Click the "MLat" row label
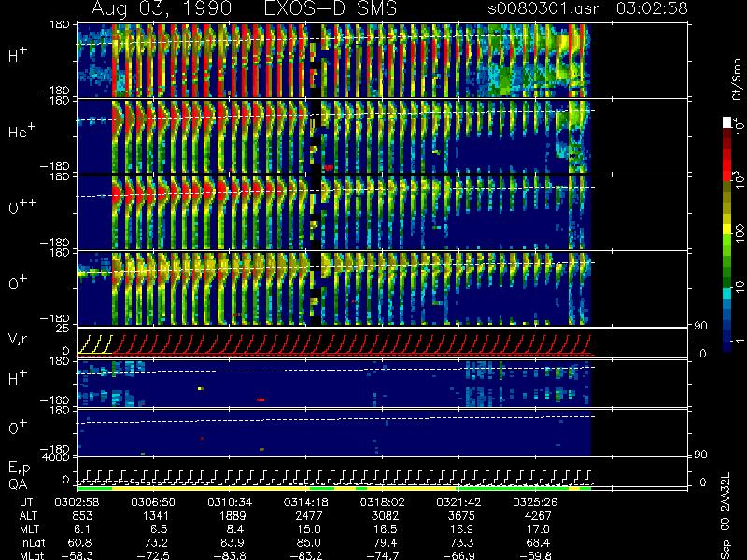 (x=31, y=555)
